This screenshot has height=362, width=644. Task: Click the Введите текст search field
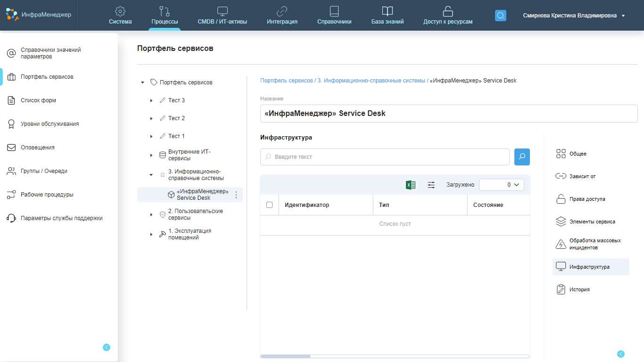pos(385,157)
